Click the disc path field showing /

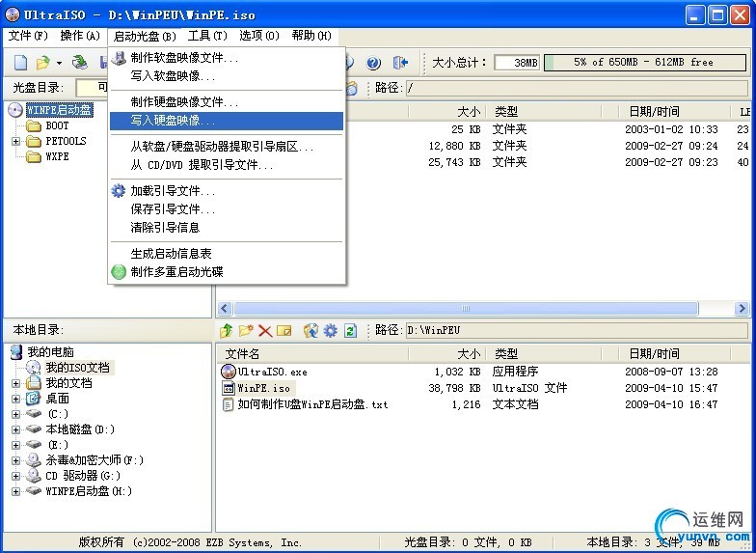(577, 88)
